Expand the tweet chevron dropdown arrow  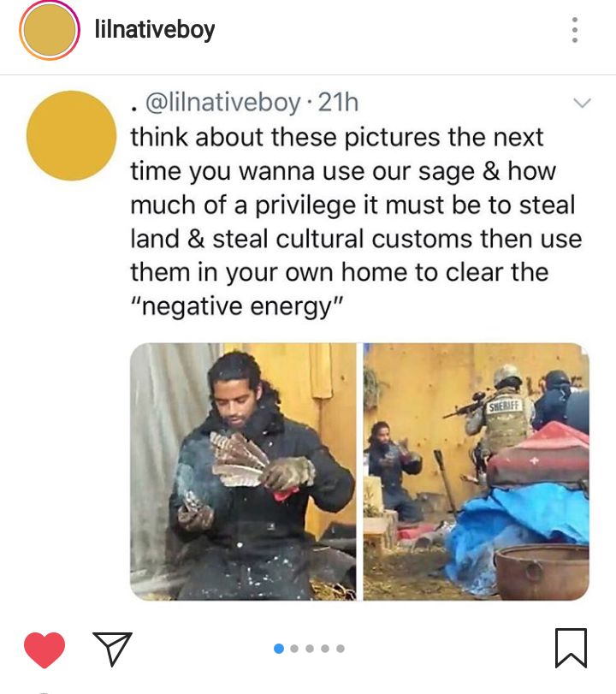[x=582, y=104]
